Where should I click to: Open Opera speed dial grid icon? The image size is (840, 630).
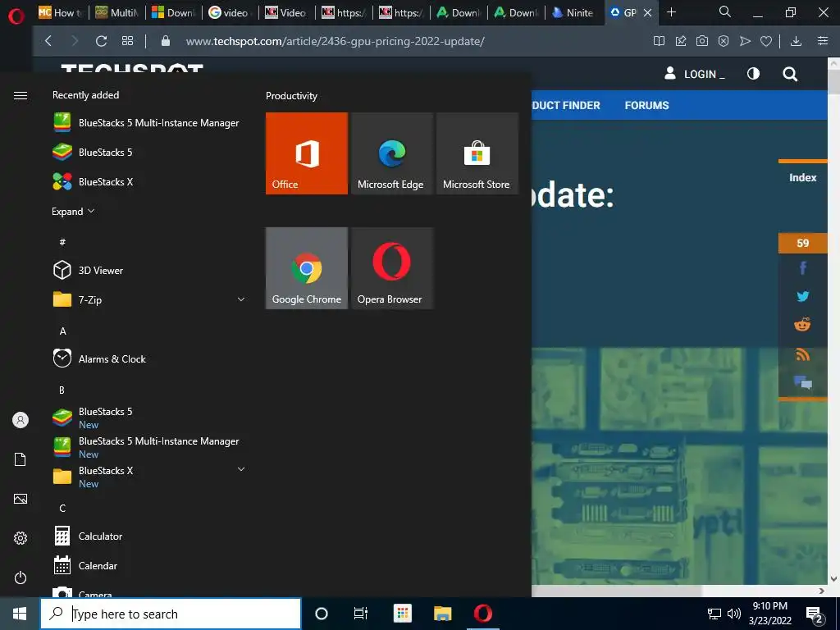tap(127, 41)
